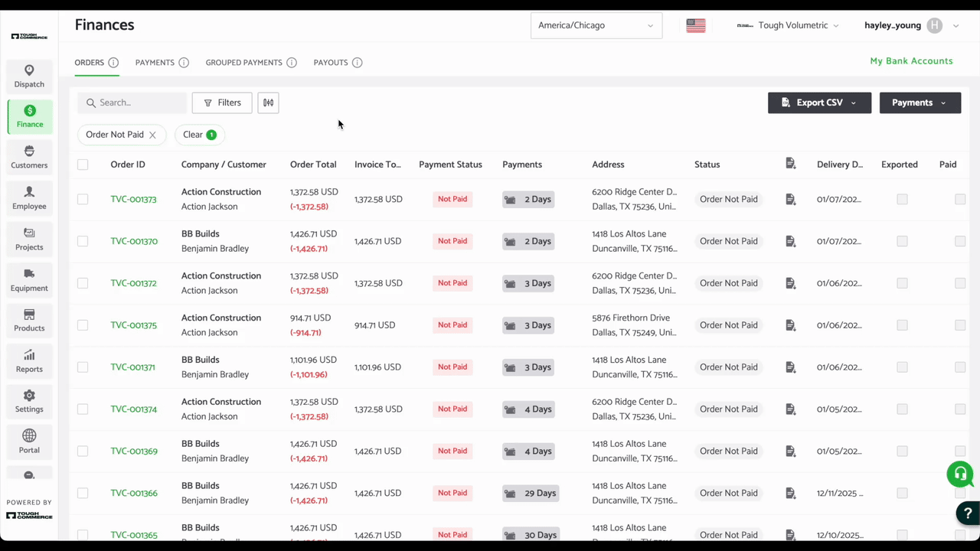Open the hayley_young account dropdown
The width and height of the screenshot is (980, 551).
[x=910, y=24]
